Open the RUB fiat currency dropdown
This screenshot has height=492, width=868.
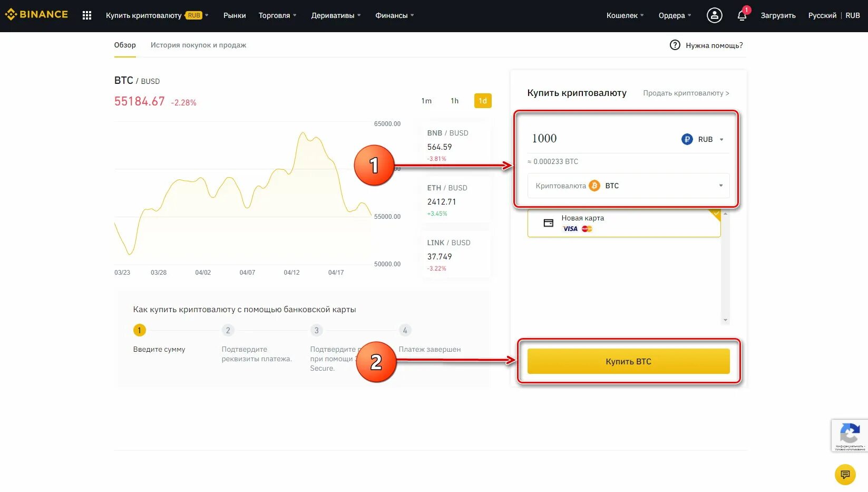pos(703,139)
